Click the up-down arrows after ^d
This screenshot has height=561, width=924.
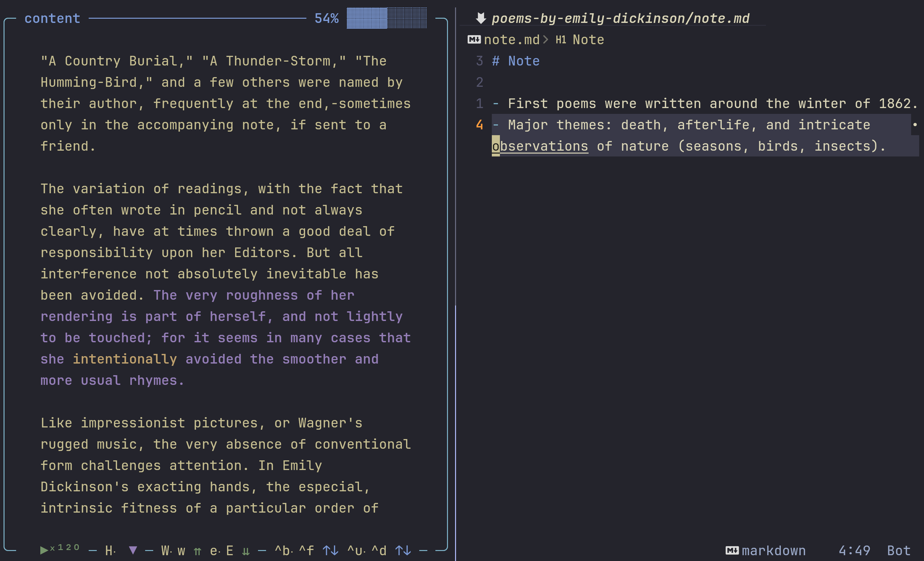(x=403, y=550)
